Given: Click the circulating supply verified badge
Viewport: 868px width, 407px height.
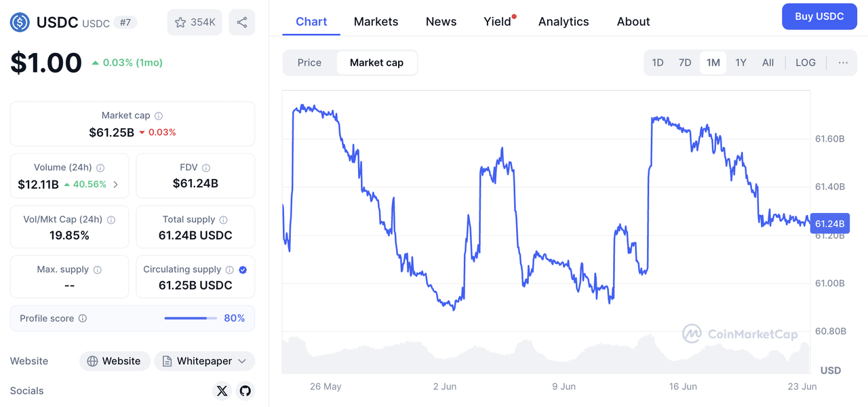Looking at the screenshot, I should point(243,269).
